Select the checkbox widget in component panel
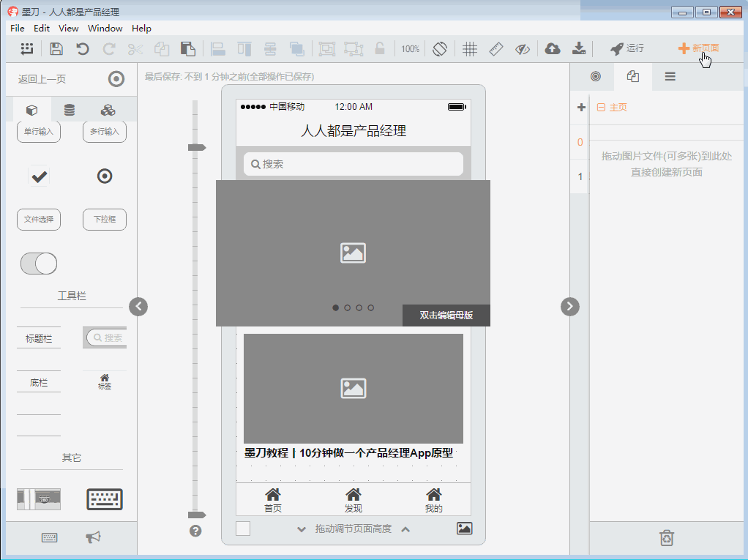 [39, 176]
